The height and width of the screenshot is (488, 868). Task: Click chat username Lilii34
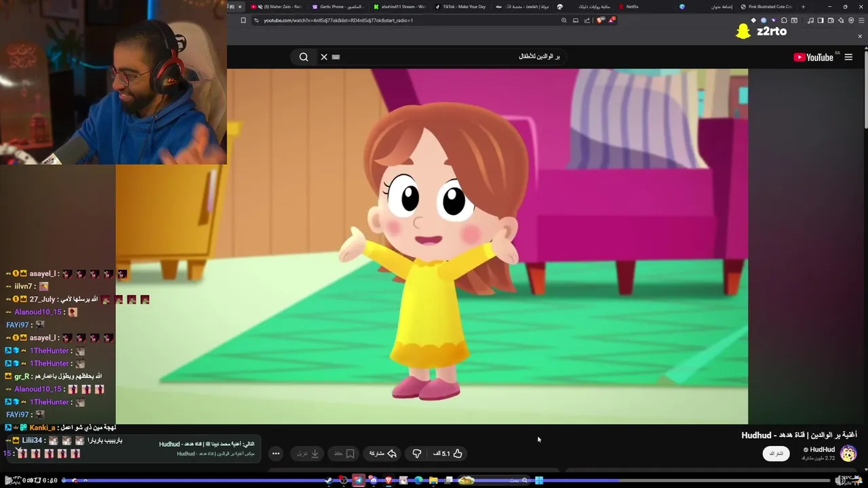coord(32,441)
